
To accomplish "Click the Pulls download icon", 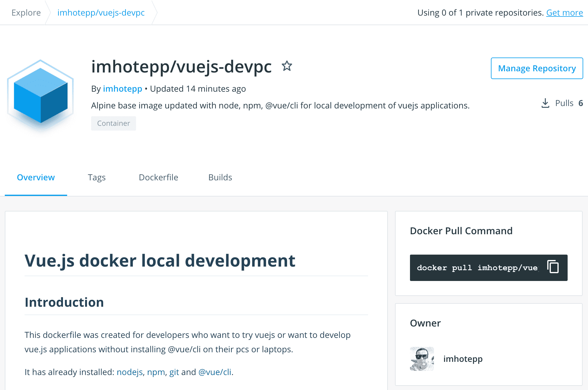I will pos(545,103).
